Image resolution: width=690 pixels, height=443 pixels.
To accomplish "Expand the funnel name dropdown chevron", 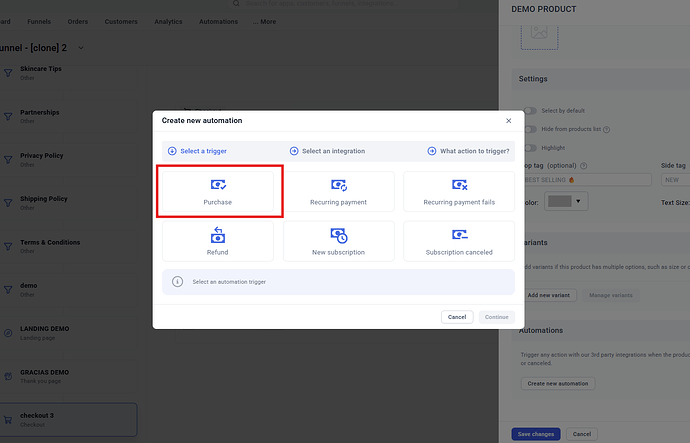I will [x=81, y=47].
